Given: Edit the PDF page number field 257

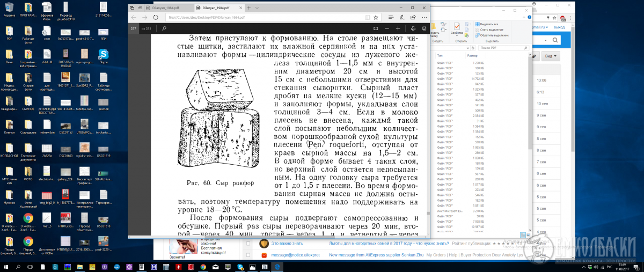Looking at the screenshot, I should tap(133, 28).
